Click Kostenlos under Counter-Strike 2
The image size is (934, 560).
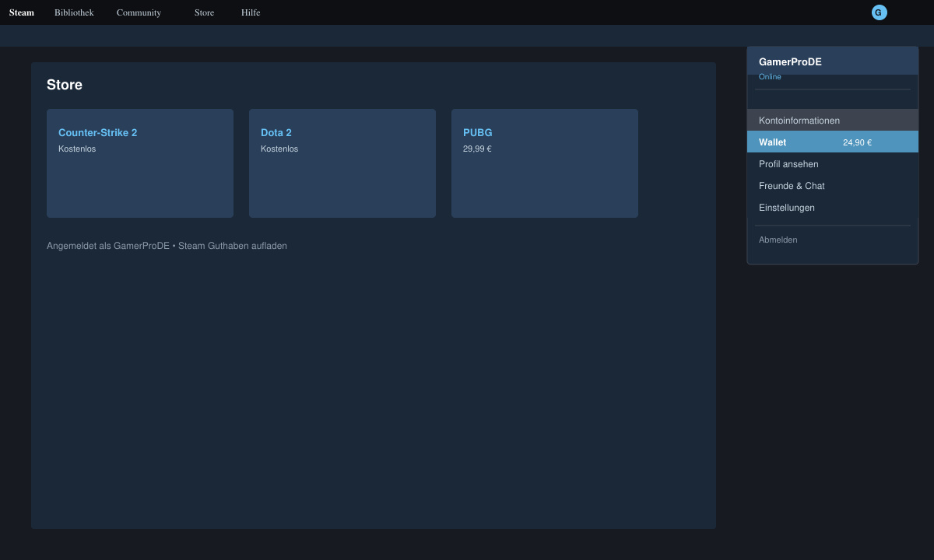point(77,149)
